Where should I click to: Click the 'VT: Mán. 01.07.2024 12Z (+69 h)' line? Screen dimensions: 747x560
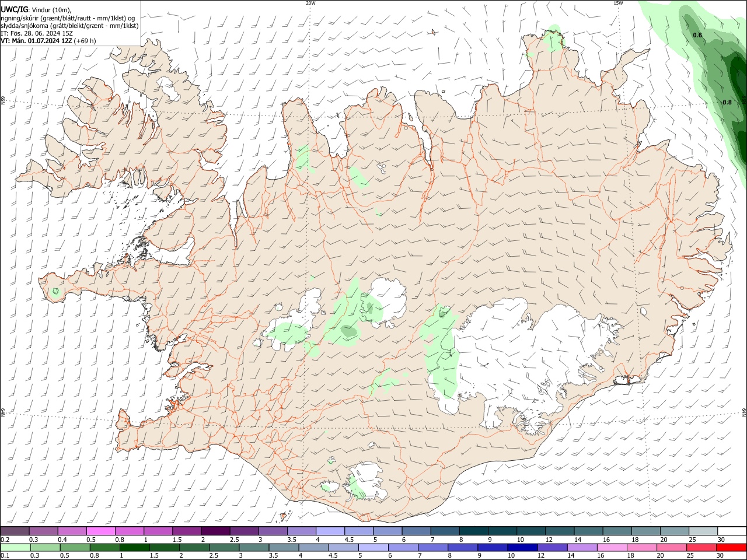pyautogui.click(x=48, y=41)
